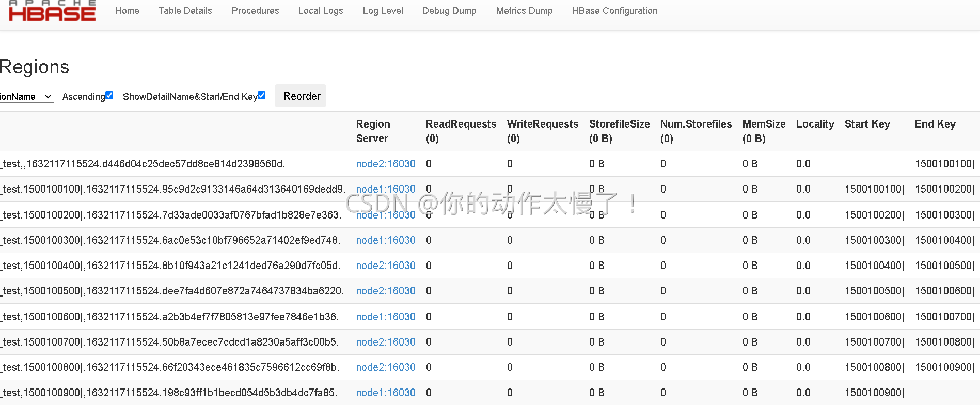
Task: Click End Key cell 1500100900|
Action: tap(944, 367)
